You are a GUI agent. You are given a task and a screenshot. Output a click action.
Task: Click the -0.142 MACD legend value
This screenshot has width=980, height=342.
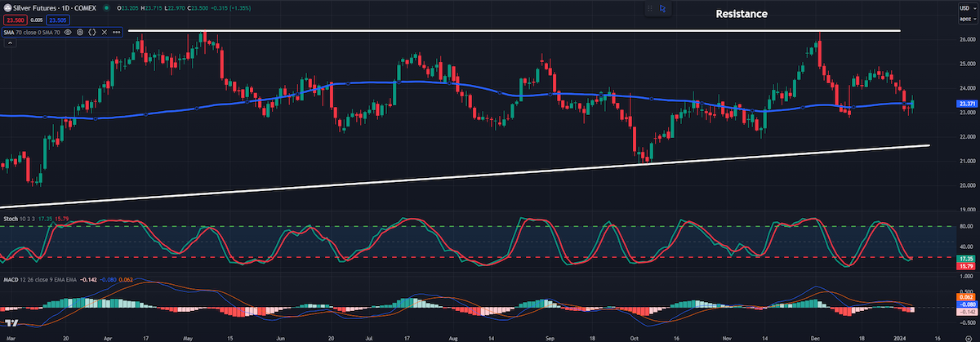tap(88, 279)
